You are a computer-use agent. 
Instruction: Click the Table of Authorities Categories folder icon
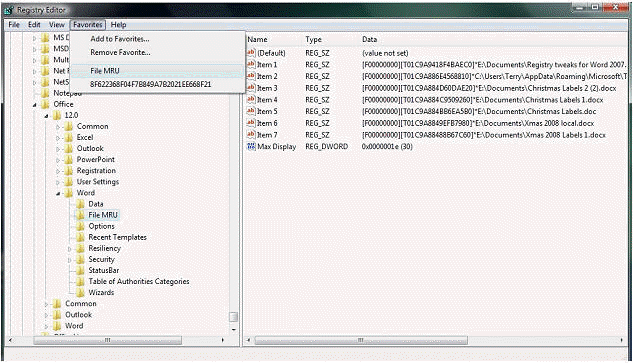(x=80, y=281)
